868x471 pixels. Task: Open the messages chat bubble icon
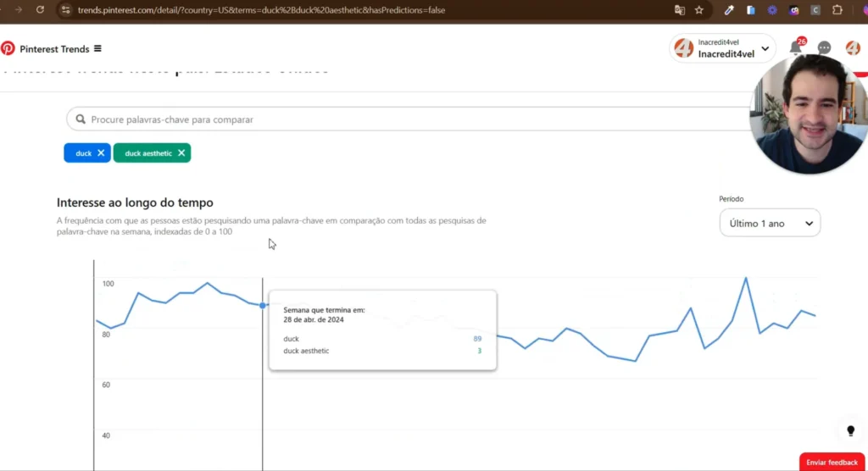(824, 48)
